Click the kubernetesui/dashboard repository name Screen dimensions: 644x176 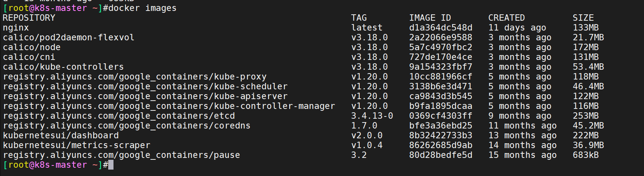[x=61, y=136]
